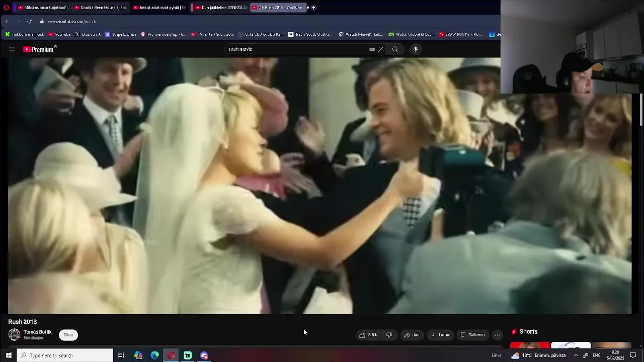Open TVkaista - Sub Suora bookmark
The height and width of the screenshot is (362, 644).
(x=212, y=34)
